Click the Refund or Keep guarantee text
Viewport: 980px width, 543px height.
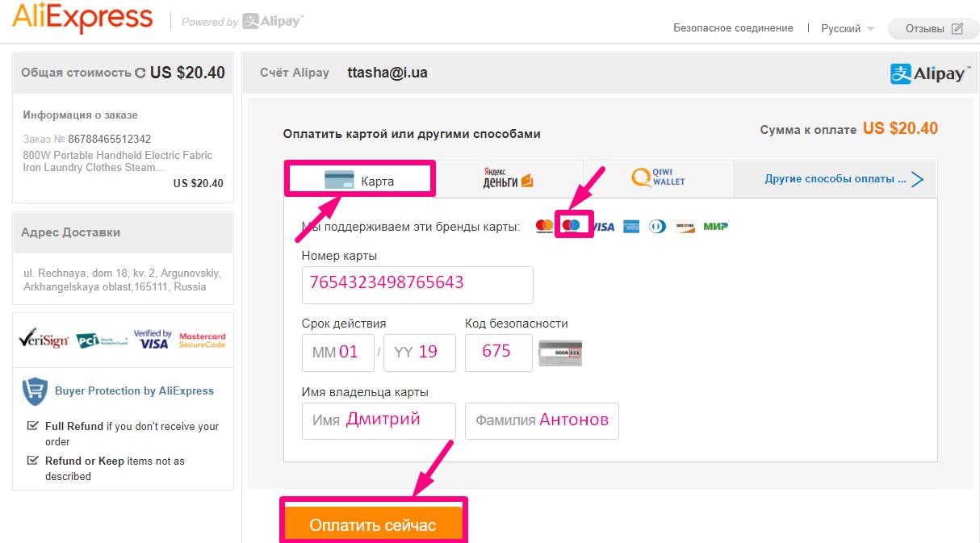[x=115, y=469]
